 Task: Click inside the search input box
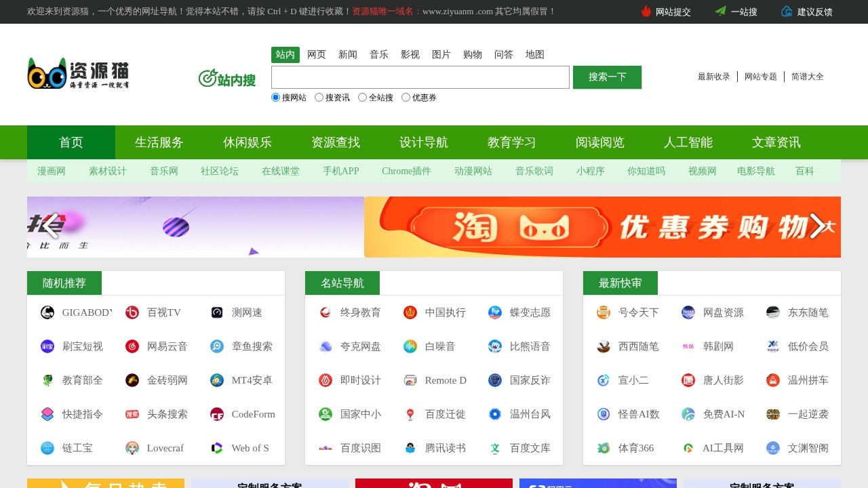pos(419,77)
